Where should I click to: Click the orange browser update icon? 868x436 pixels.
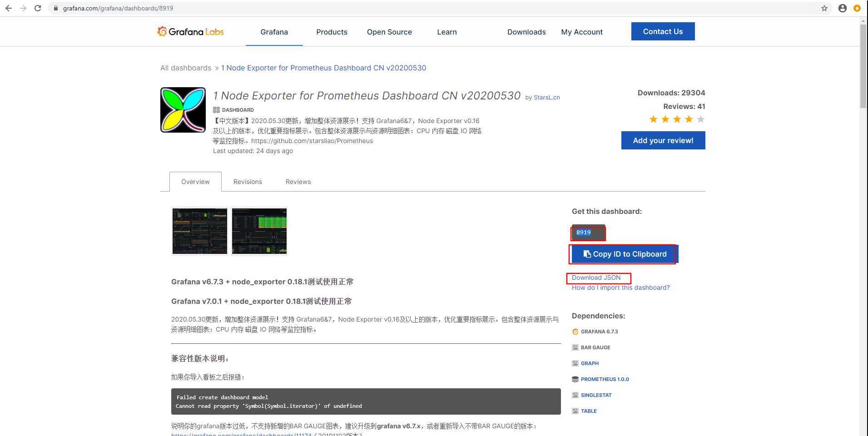pos(857,8)
